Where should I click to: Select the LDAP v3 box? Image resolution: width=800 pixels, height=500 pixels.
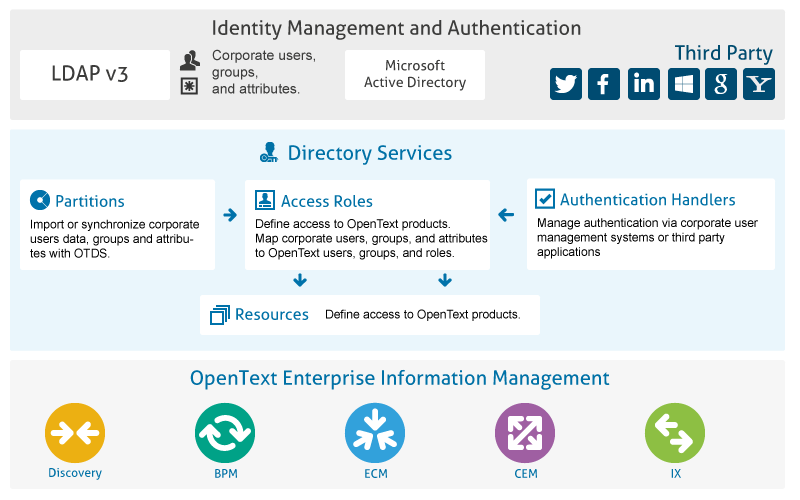[95, 74]
